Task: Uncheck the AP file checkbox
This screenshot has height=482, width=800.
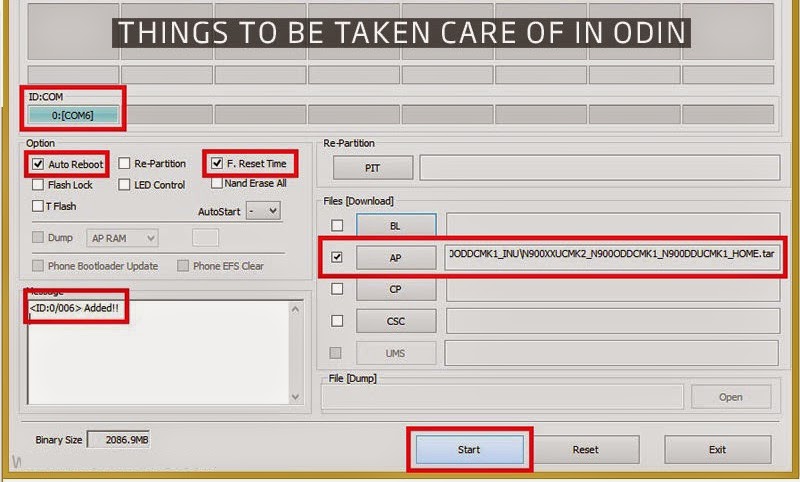Action: point(337,257)
